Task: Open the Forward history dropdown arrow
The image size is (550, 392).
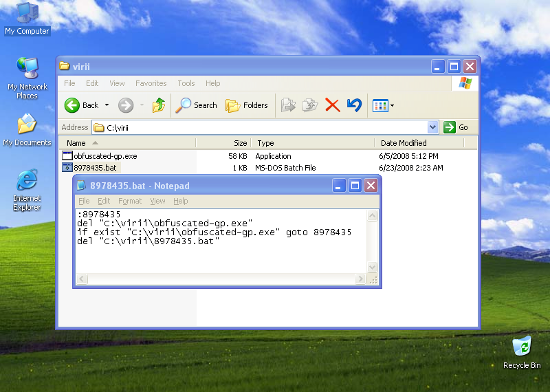Action: [142, 105]
